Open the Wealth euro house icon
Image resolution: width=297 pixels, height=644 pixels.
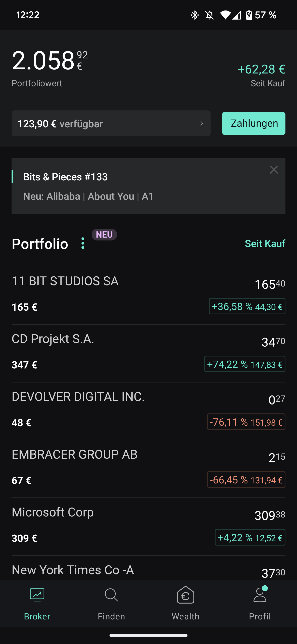[x=186, y=595]
